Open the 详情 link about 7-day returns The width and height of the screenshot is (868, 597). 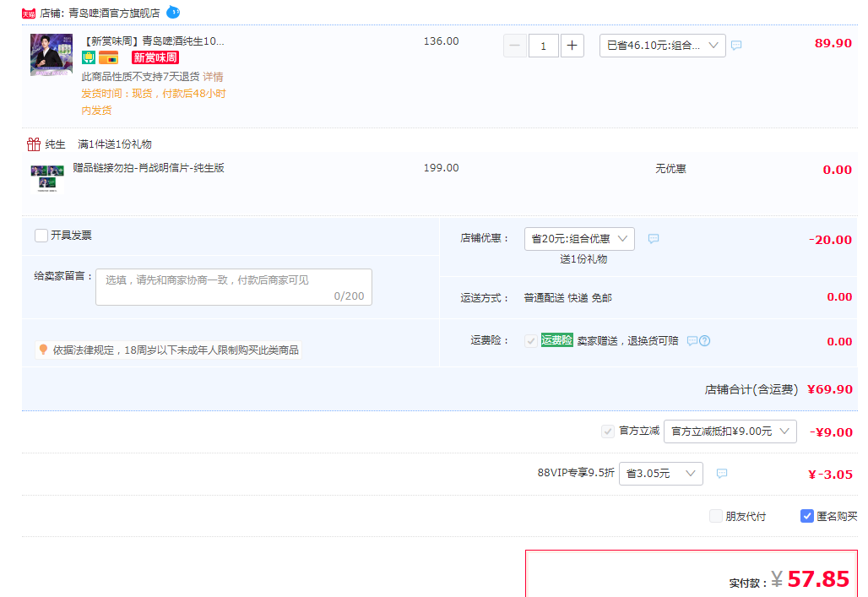pyautogui.click(x=213, y=77)
